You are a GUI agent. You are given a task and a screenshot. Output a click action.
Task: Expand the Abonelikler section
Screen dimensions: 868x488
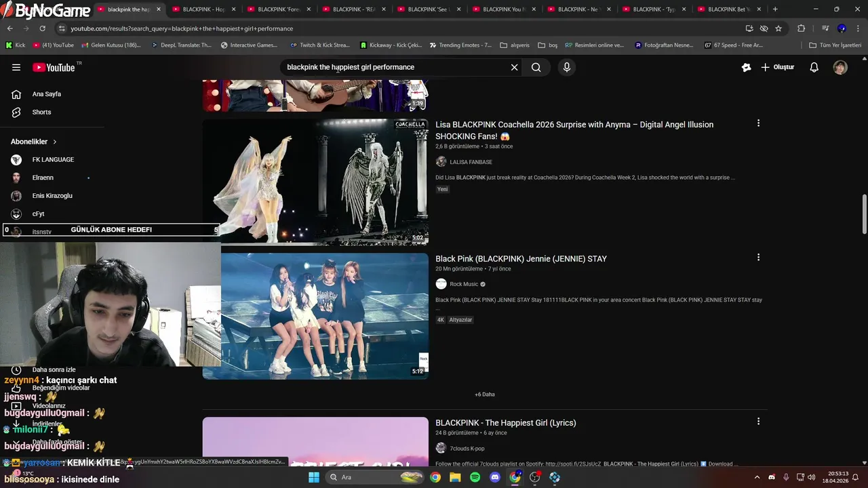coord(34,142)
